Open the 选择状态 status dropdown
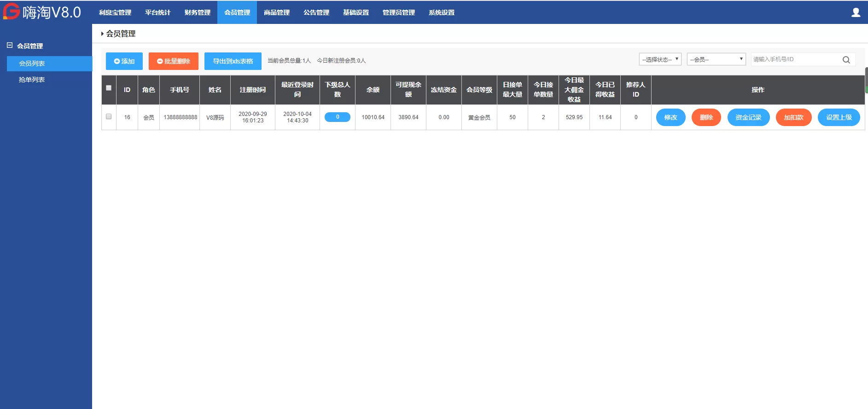 (x=660, y=59)
